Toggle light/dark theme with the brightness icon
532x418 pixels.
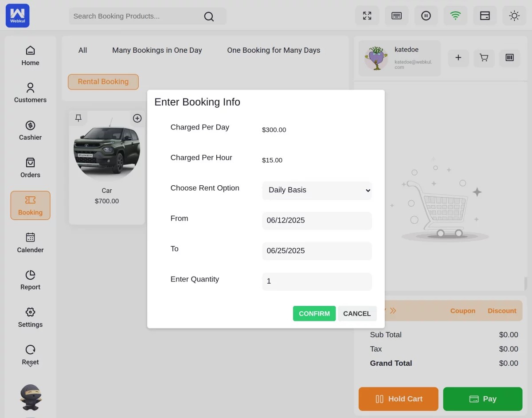[514, 16]
